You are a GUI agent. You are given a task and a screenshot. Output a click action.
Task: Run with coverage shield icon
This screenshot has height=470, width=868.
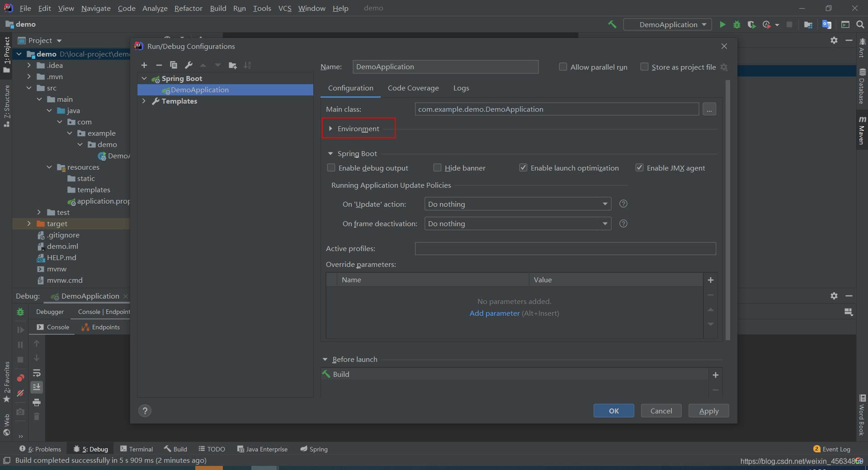point(751,24)
